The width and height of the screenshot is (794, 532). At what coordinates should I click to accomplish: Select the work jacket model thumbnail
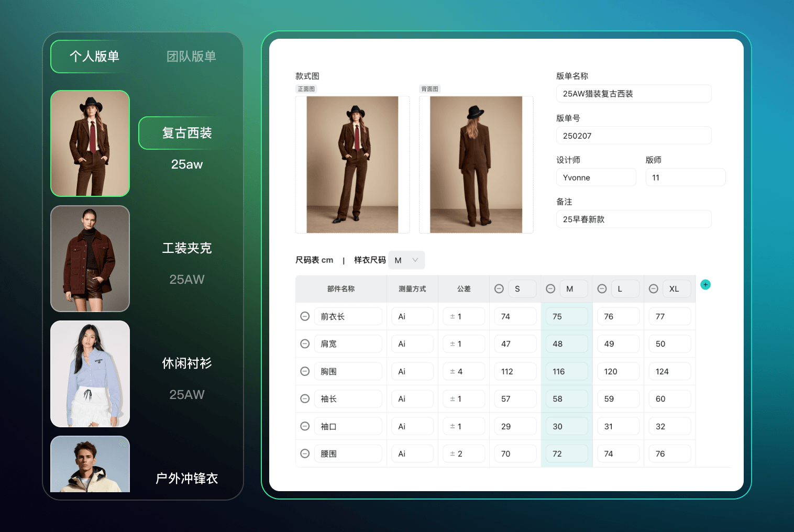(90, 259)
